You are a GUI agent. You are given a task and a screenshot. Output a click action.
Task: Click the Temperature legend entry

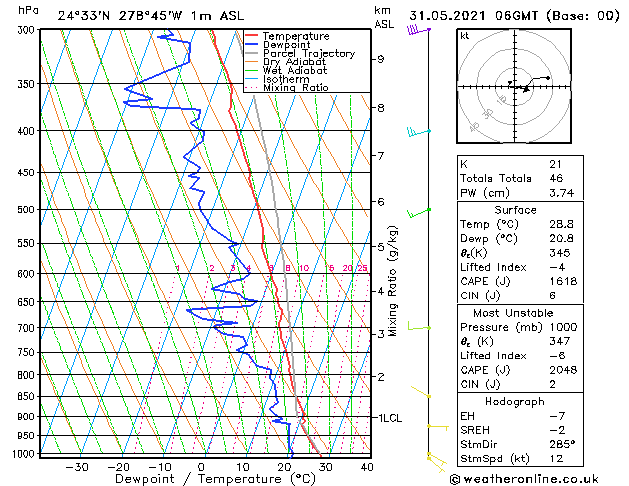click(x=296, y=36)
